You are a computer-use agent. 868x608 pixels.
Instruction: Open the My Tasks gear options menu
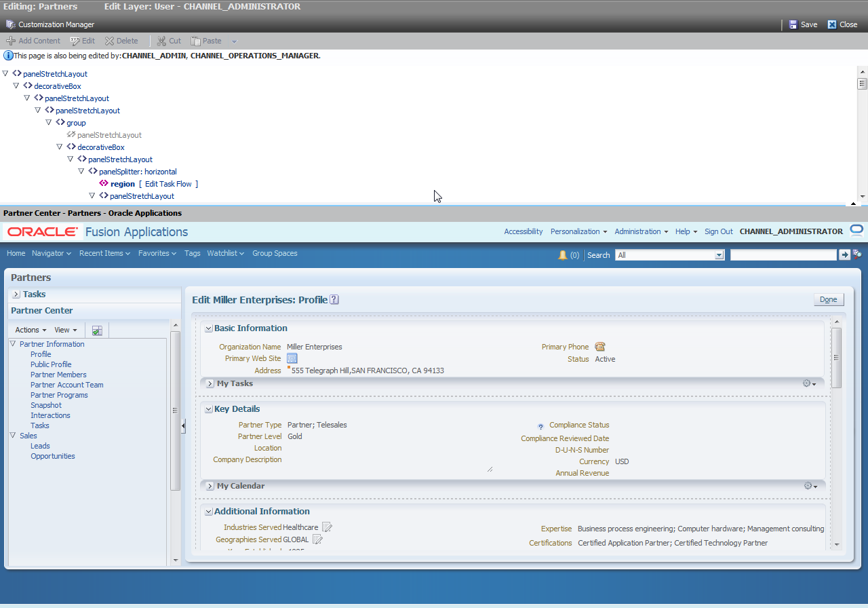point(809,383)
